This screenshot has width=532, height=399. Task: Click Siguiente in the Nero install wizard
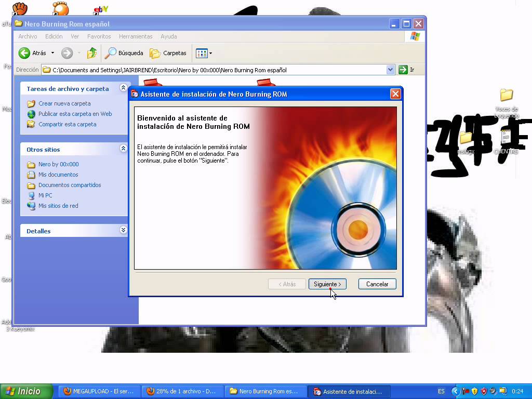327,284
